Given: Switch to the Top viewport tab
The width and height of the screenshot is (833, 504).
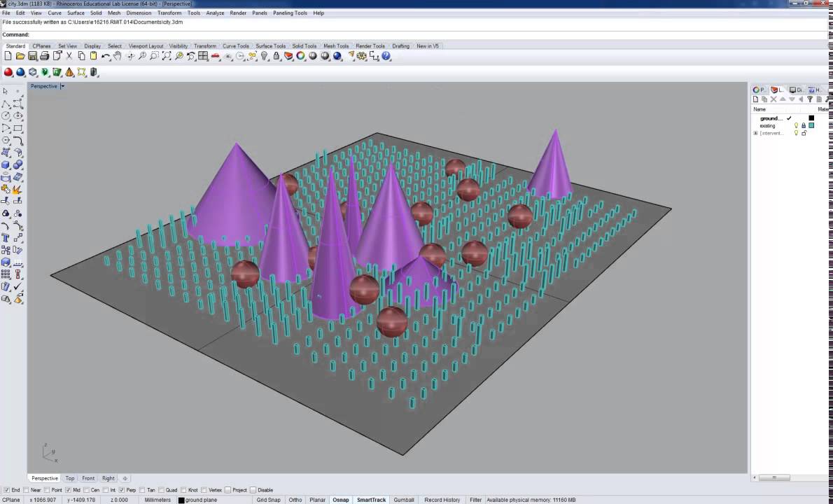Looking at the screenshot, I should (x=69, y=479).
